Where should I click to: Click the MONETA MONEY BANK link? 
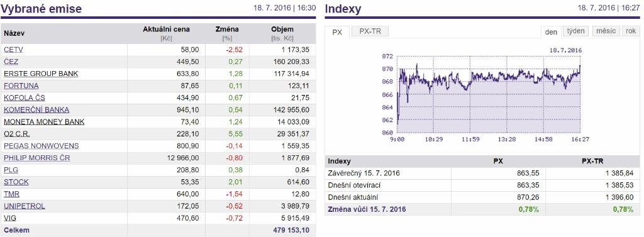45,122
